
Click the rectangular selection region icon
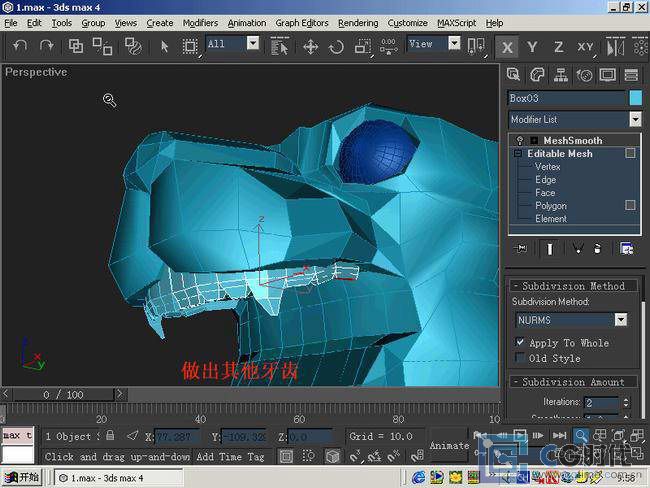pos(190,46)
